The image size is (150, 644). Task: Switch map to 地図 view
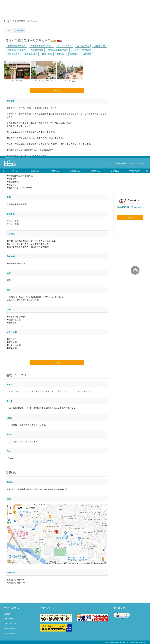[20, 508]
